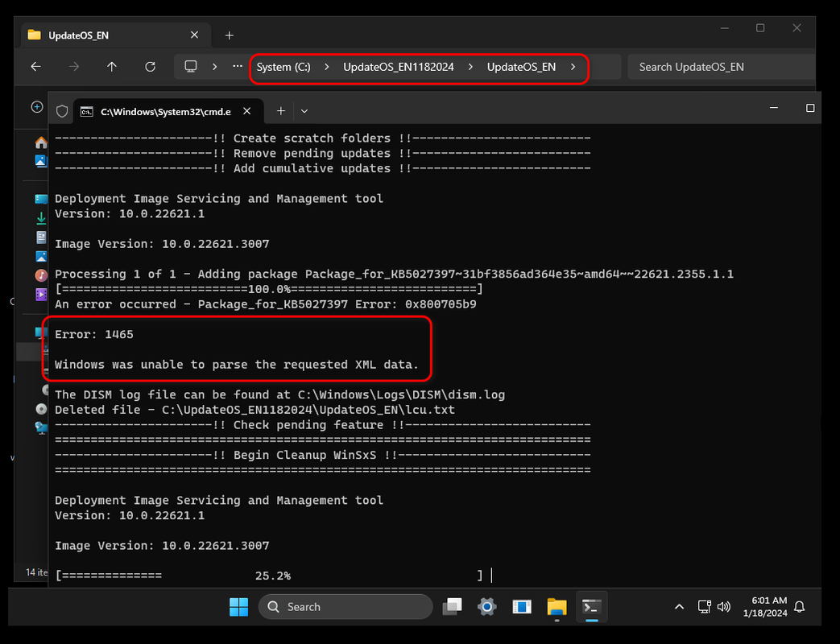Open the Music item in Explorer sidebar

pyautogui.click(x=41, y=275)
